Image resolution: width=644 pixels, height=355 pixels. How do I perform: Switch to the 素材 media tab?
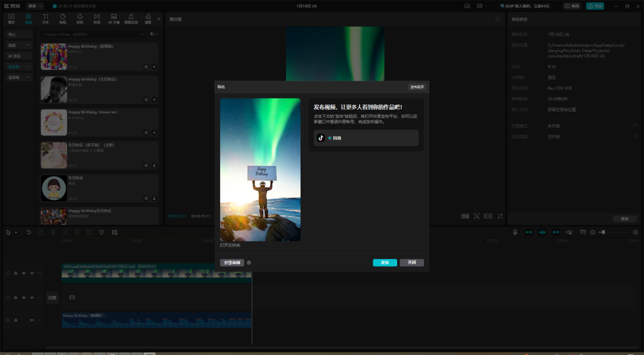[11, 18]
